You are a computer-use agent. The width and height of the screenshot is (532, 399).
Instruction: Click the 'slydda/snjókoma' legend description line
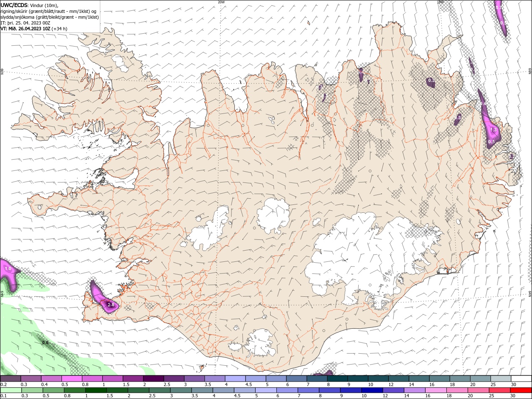50,17
